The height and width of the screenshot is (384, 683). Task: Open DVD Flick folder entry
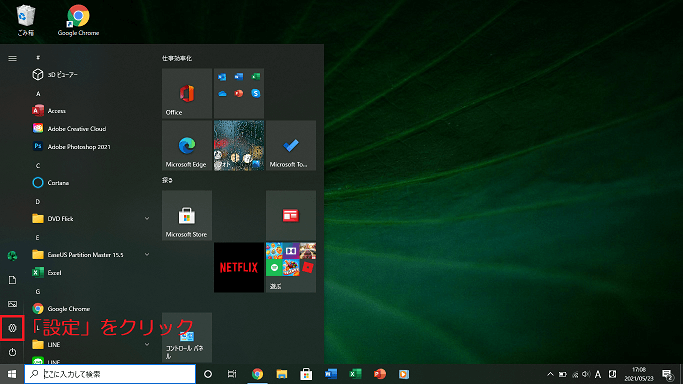91,219
